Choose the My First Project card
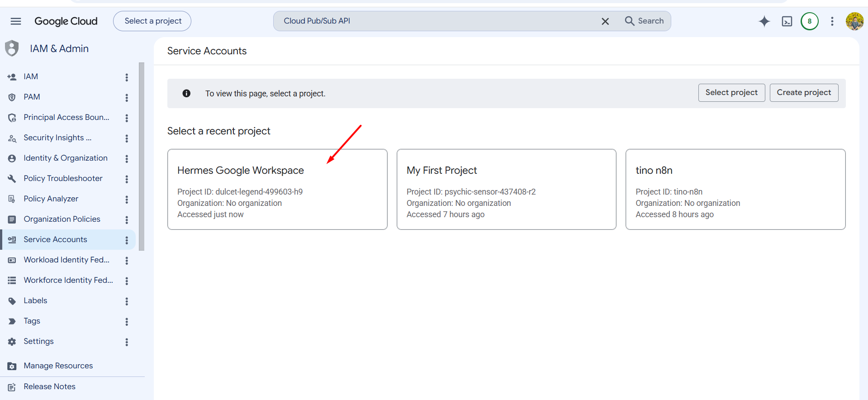This screenshot has width=868, height=400. click(506, 189)
